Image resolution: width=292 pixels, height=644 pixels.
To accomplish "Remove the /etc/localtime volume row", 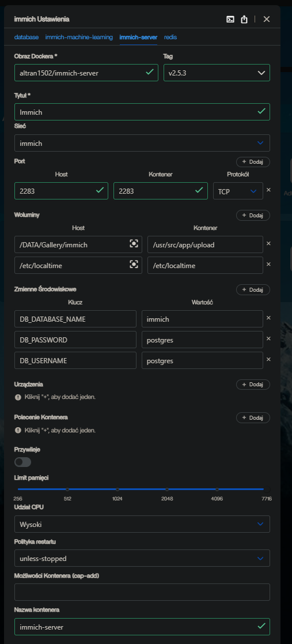I will [x=268, y=264].
